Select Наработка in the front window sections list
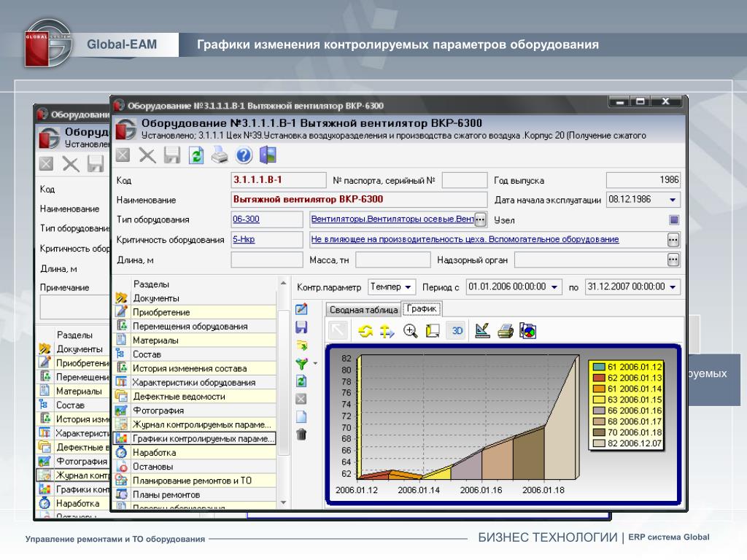 coord(196,453)
